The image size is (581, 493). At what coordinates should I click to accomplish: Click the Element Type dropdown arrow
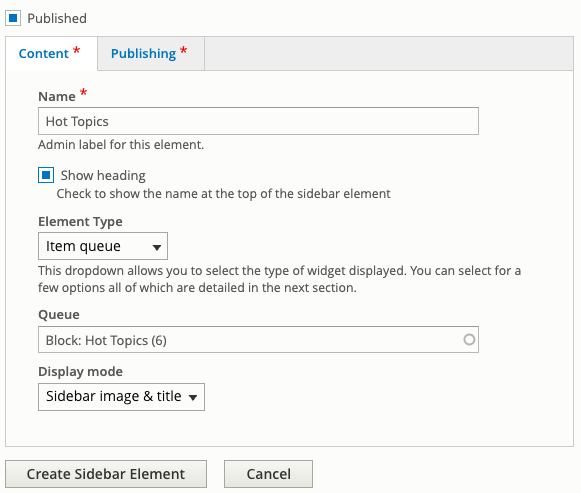pyautogui.click(x=157, y=247)
